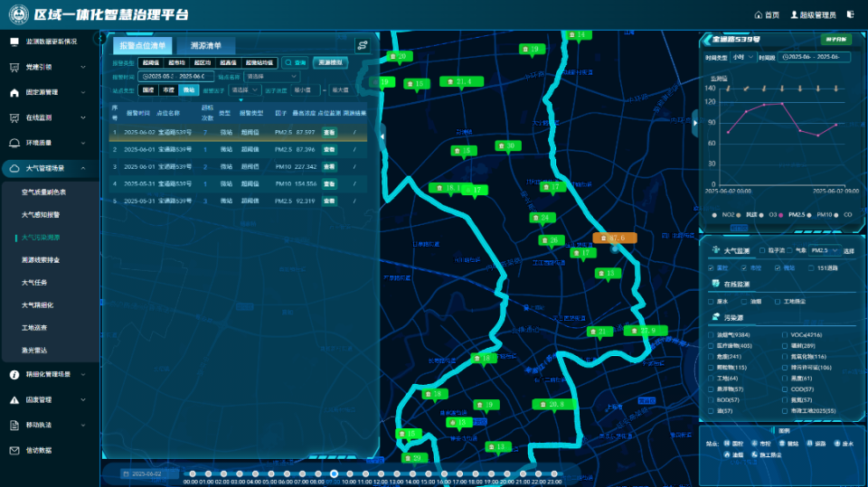This screenshot has height=487, width=868.
Task: Click the 最小值 concentration input field
Action: (306, 89)
